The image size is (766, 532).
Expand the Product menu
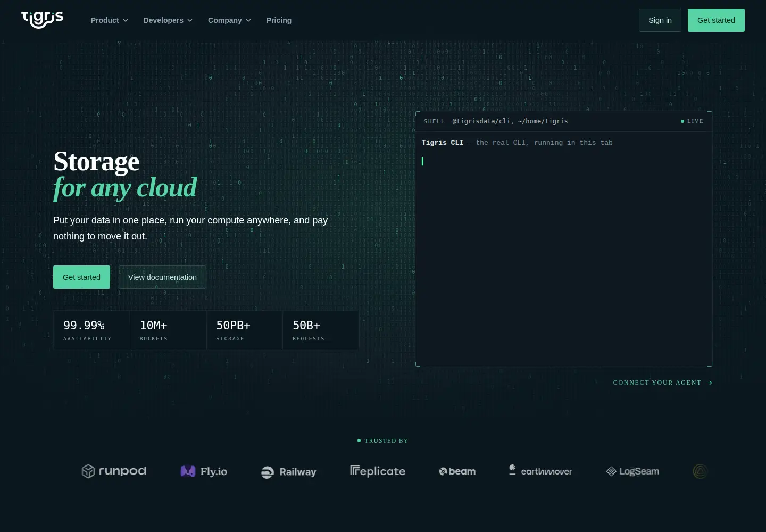(x=109, y=20)
